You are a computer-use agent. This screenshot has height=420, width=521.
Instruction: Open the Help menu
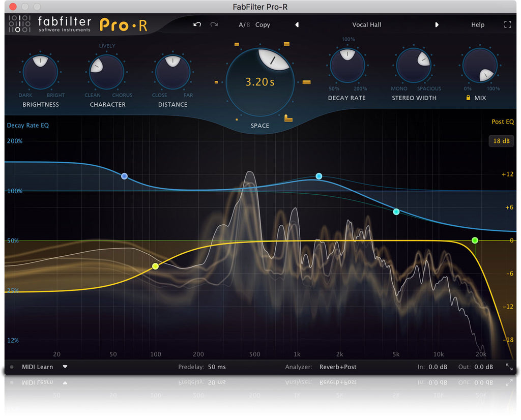(x=477, y=24)
